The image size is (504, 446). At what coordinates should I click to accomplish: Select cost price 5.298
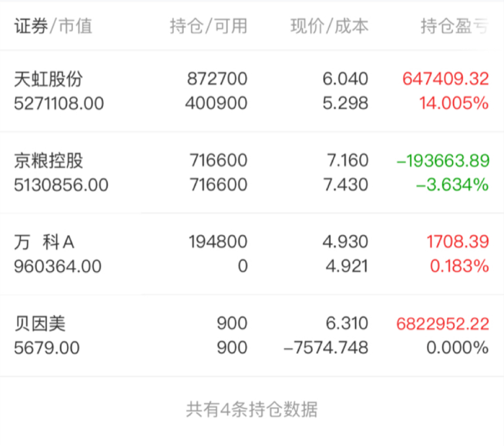[345, 103]
